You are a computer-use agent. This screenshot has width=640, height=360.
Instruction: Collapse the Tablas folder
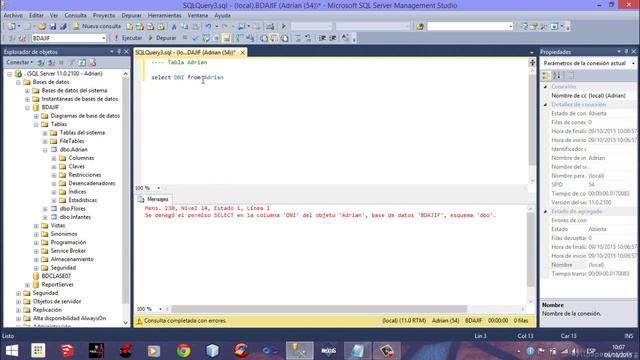[x=36, y=124]
